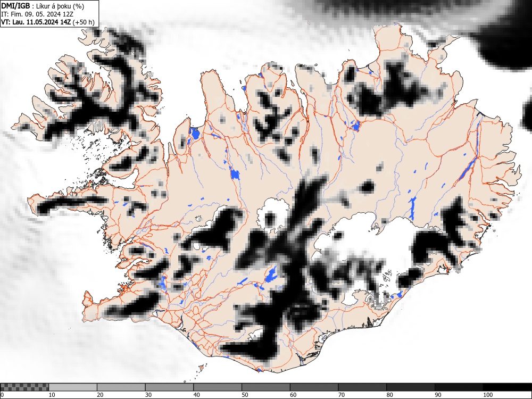
Task: Pick the 20–30% legend swatch
Action: (121, 387)
